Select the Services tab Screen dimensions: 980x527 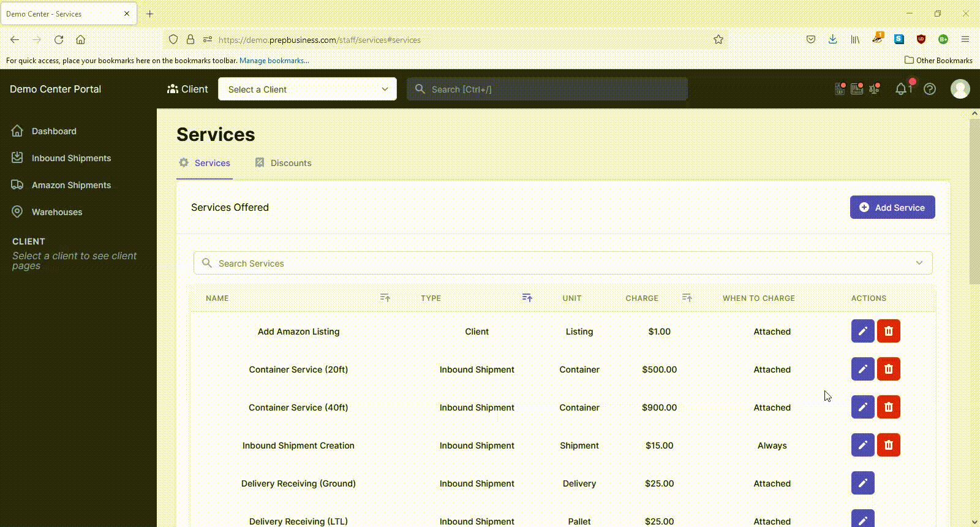point(205,163)
